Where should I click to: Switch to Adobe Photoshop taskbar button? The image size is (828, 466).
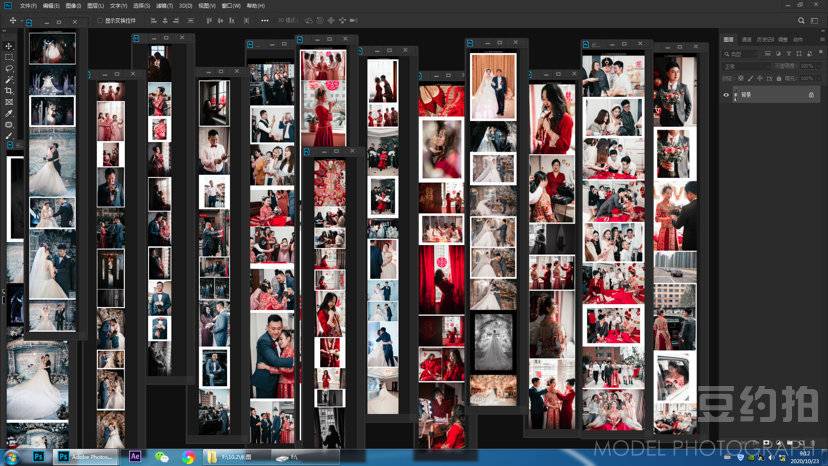[86, 456]
